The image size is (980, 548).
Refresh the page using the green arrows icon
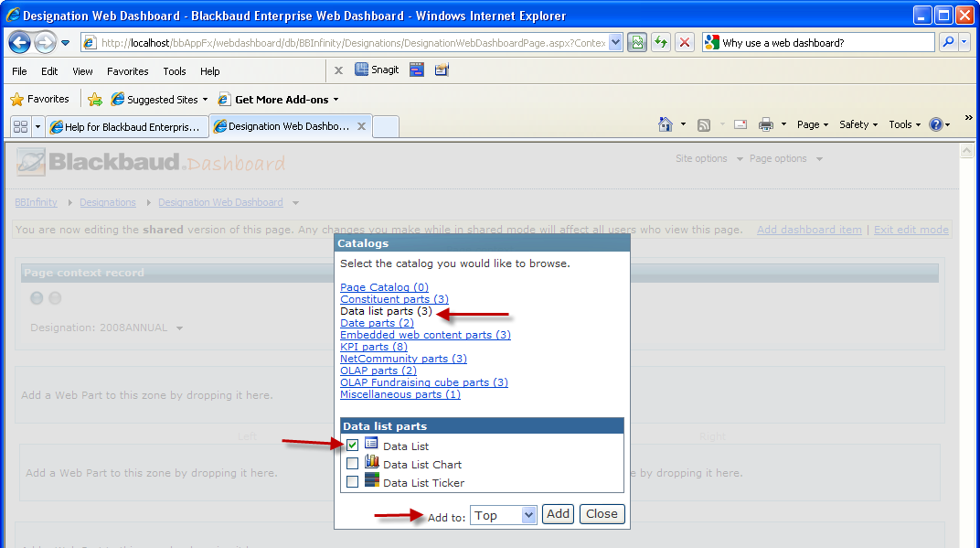[661, 42]
